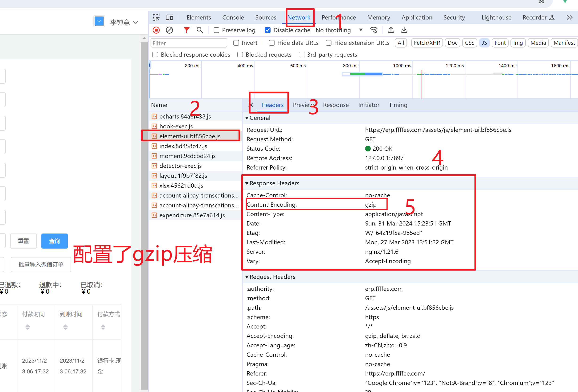Close the request details panel
Screen dimensions: 578x392
(251, 105)
